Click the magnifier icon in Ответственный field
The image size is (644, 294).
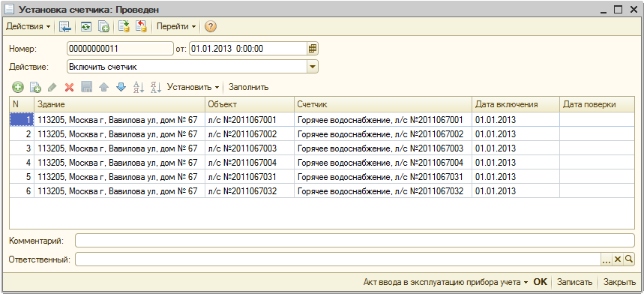pos(629,259)
